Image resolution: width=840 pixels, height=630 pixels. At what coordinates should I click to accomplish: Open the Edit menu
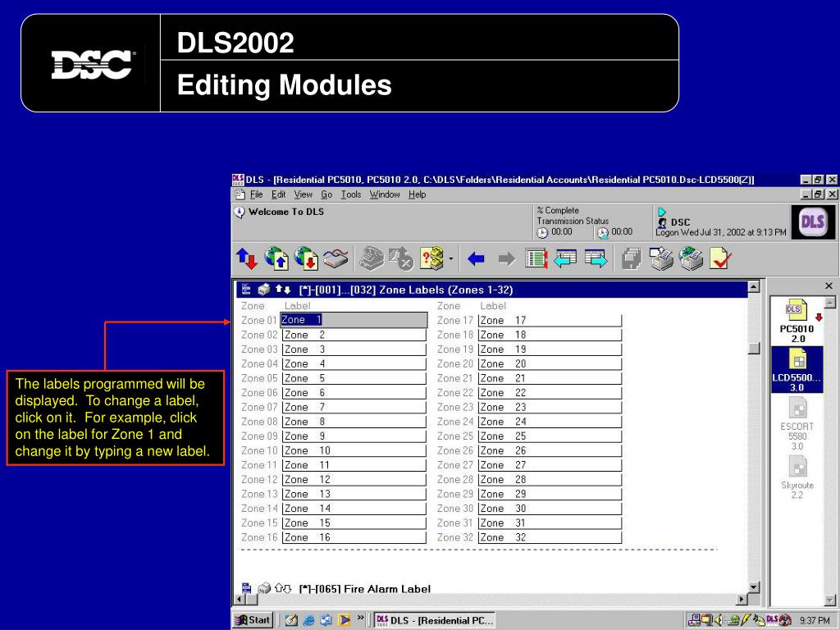279,194
